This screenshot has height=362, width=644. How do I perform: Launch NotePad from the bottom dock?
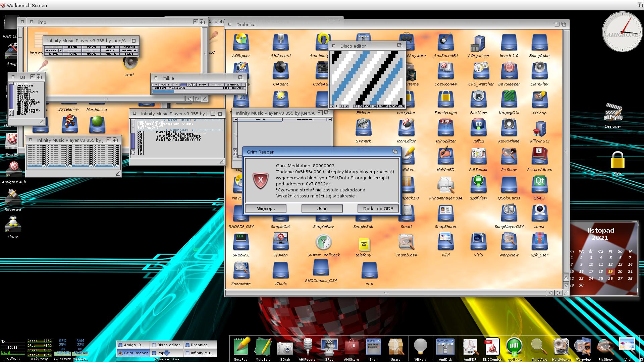[x=240, y=347]
